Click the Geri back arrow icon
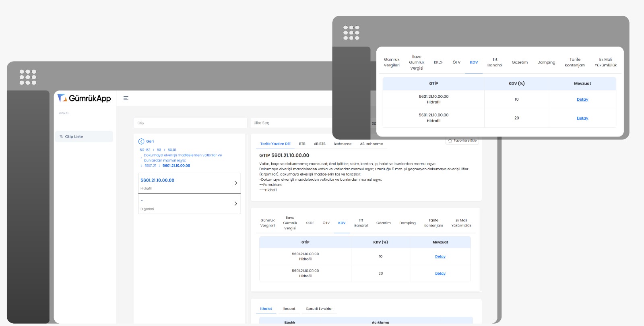This screenshot has width=644, height=326. 141,141
